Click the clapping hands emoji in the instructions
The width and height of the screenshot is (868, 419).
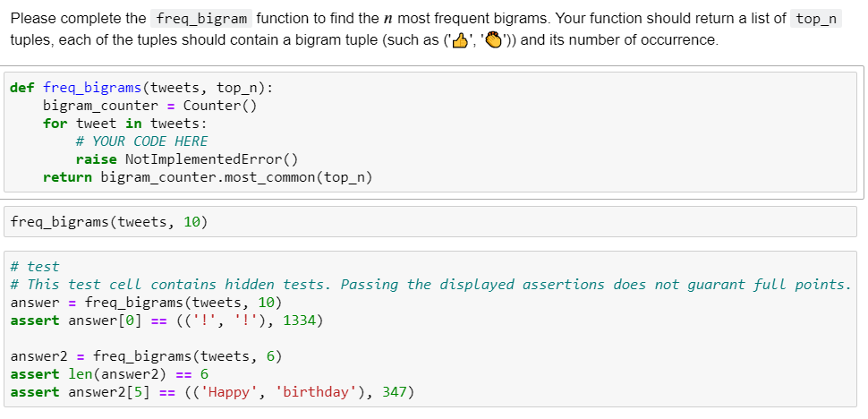(x=493, y=41)
